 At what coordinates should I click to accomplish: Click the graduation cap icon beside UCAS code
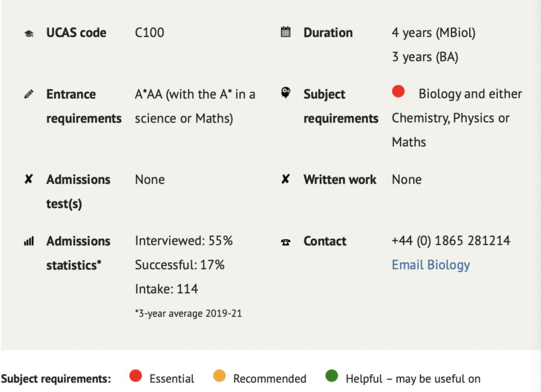[x=29, y=34]
